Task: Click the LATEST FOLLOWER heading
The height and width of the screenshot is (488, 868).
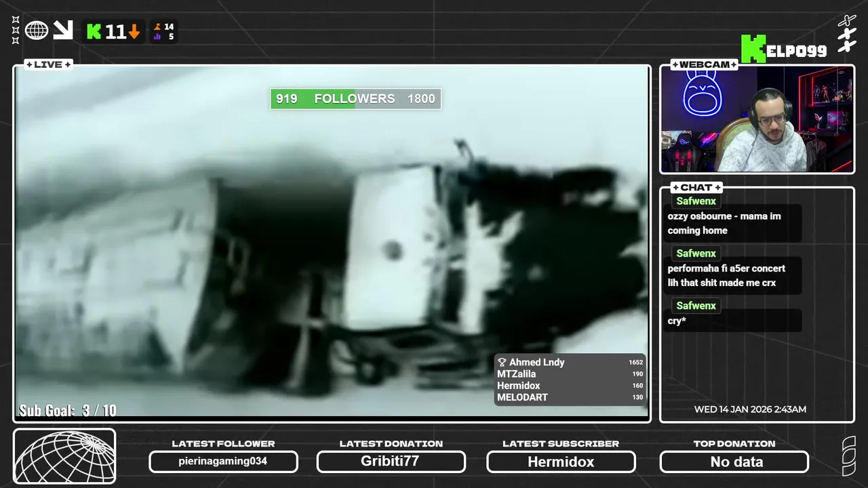Action: (x=223, y=444)
